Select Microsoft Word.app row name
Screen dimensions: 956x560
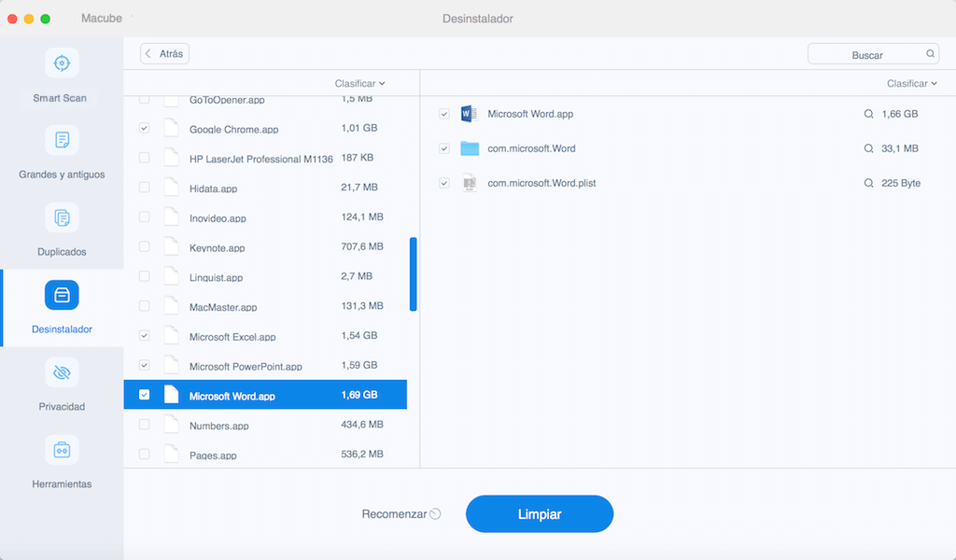click(232, 396)
